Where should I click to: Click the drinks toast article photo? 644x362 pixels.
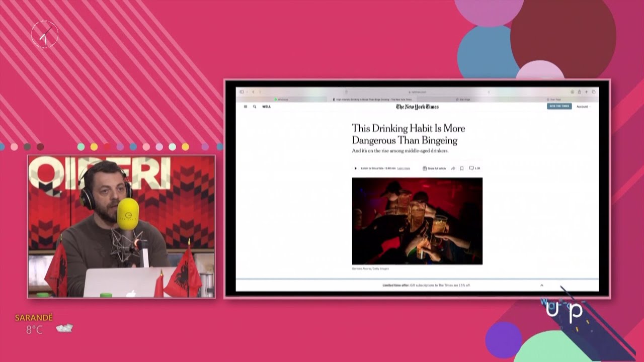(x=417, y=221)
